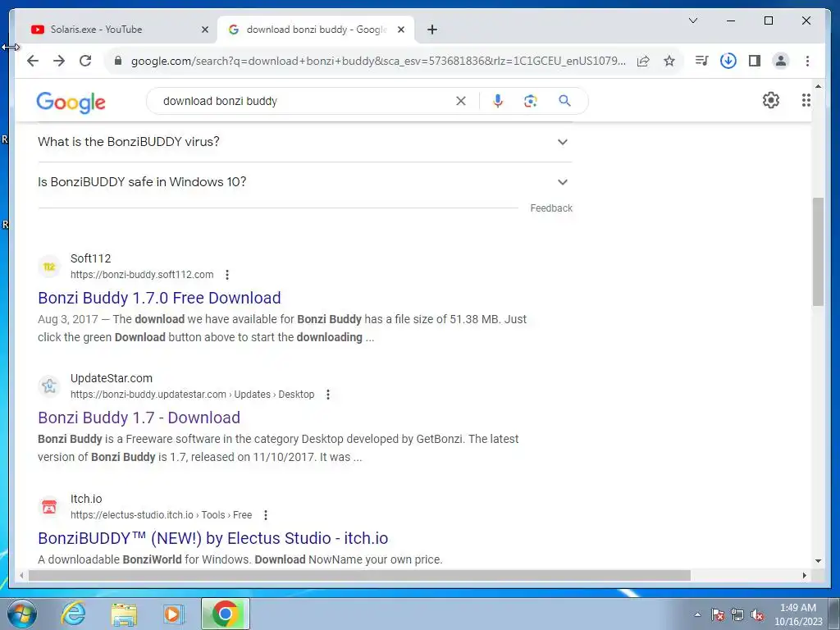
Task: Click the 'Itch.io' site name text
Action: click(86, 499)
